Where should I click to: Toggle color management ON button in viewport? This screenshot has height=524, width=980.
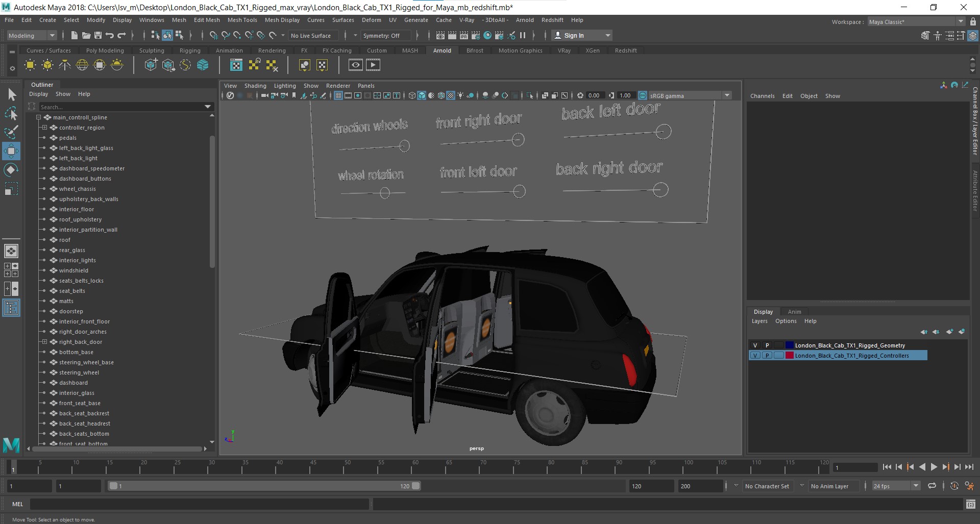(x=642, y=95)
